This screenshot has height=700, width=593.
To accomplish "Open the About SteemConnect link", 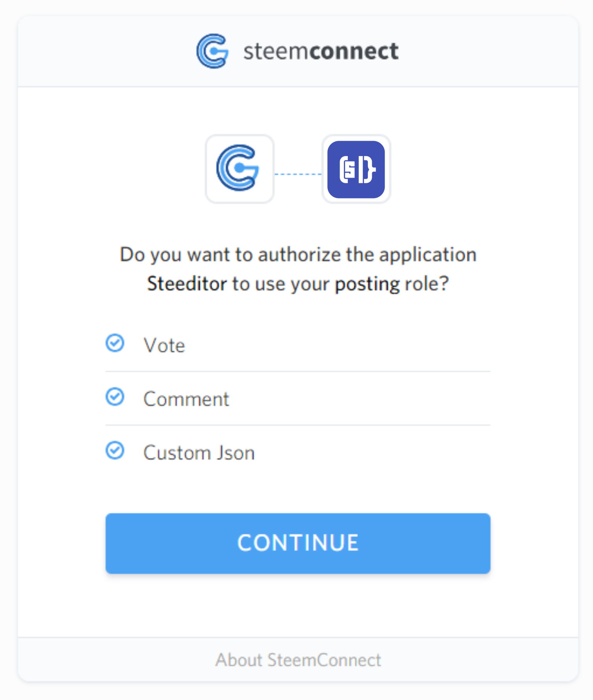I will 298,660.
